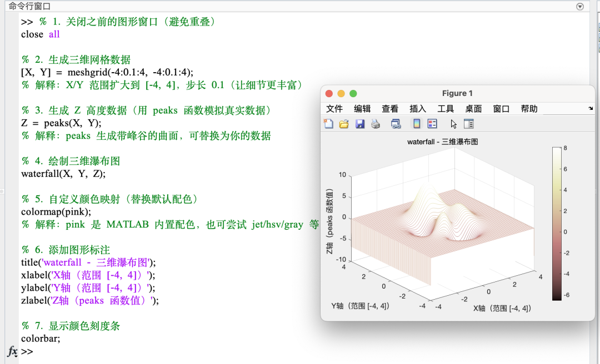The width and height of the screenshot is (600, 364).
Task: Click the Z-axis tick label 10
Action: (342, 175)
